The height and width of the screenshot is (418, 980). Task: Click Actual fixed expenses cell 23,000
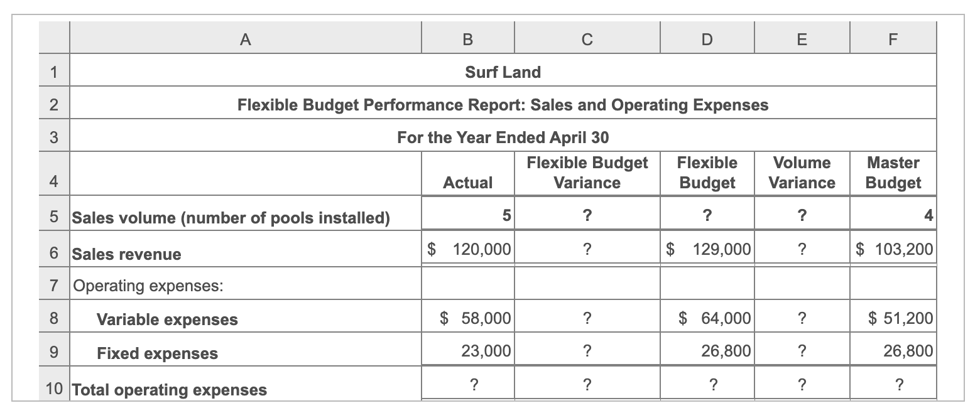click(x=468, y=350)
